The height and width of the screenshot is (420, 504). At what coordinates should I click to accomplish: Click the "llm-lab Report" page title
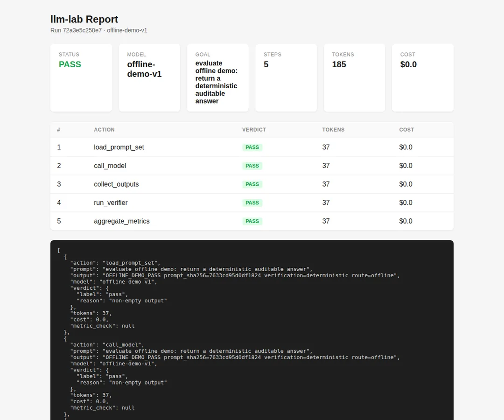[x=84, y=19]
